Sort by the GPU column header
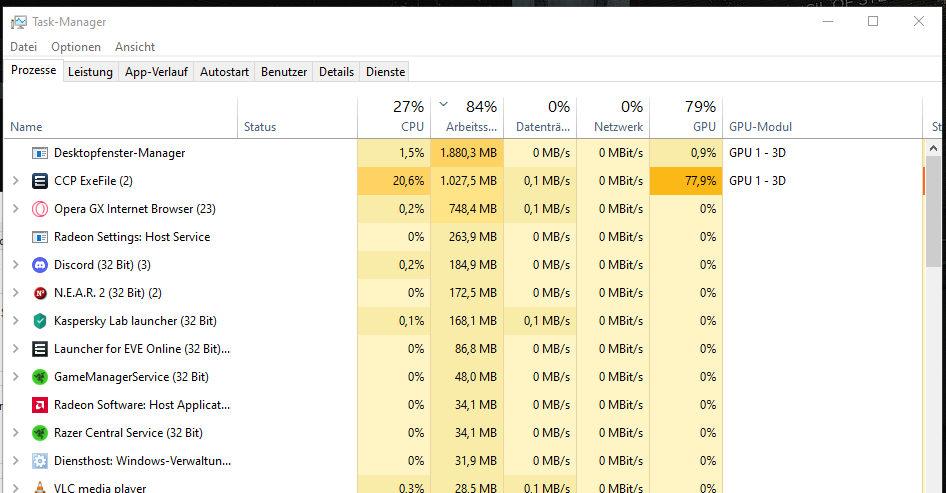Screen dimensions: 946x493 tap(686, 118)
